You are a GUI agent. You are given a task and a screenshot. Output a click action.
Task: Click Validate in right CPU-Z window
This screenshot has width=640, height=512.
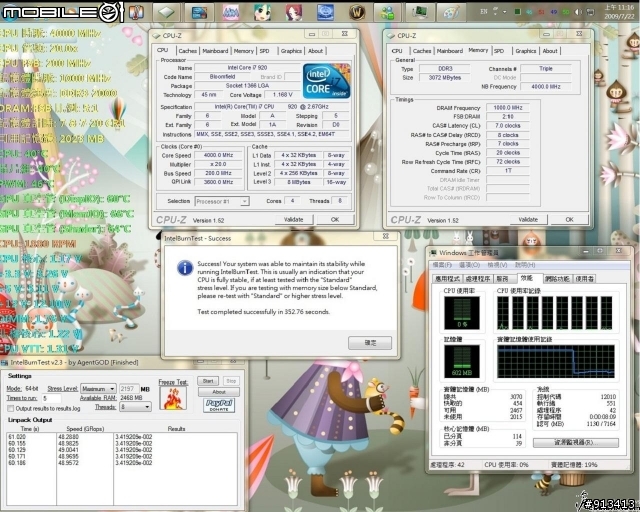click(528, 219)
